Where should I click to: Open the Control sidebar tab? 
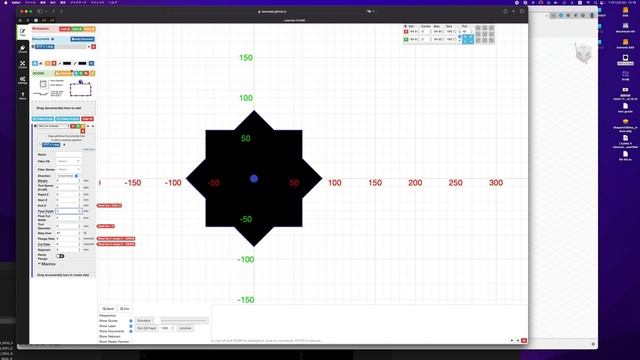pos(22,64)
